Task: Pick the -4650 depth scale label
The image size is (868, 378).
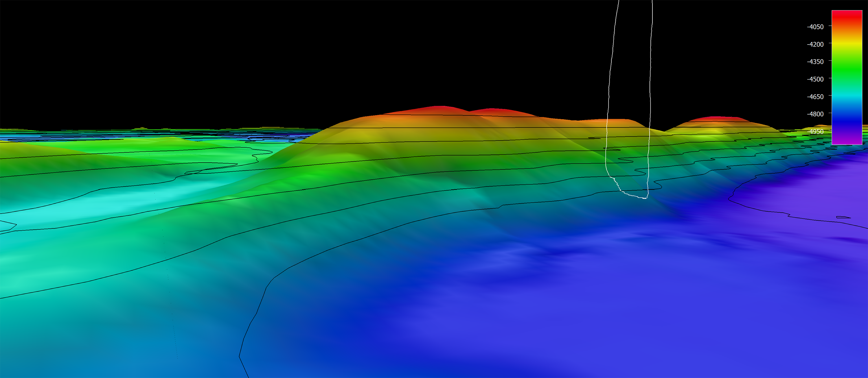Action: (x=815, y=97)
